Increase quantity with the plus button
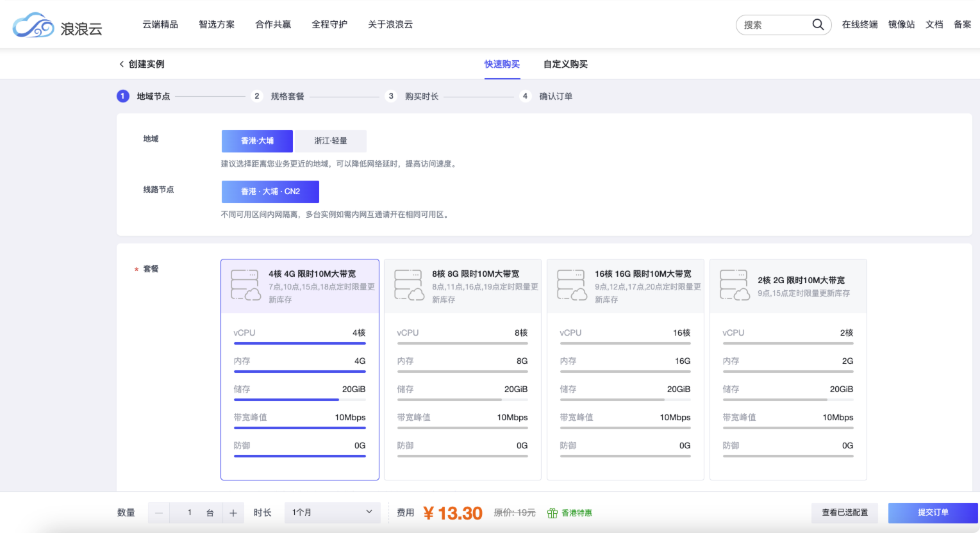Screen dimensions: 980x533 233,513
